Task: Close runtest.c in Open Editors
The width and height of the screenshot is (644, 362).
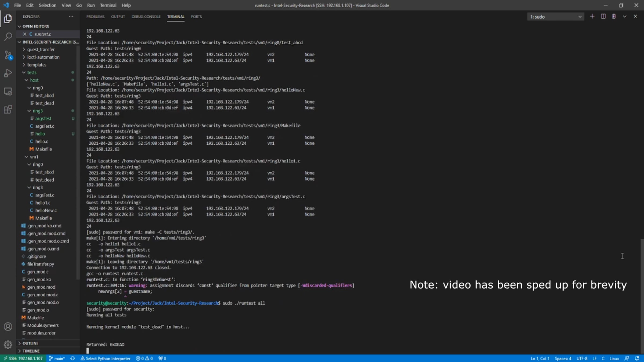Action: 25,34
